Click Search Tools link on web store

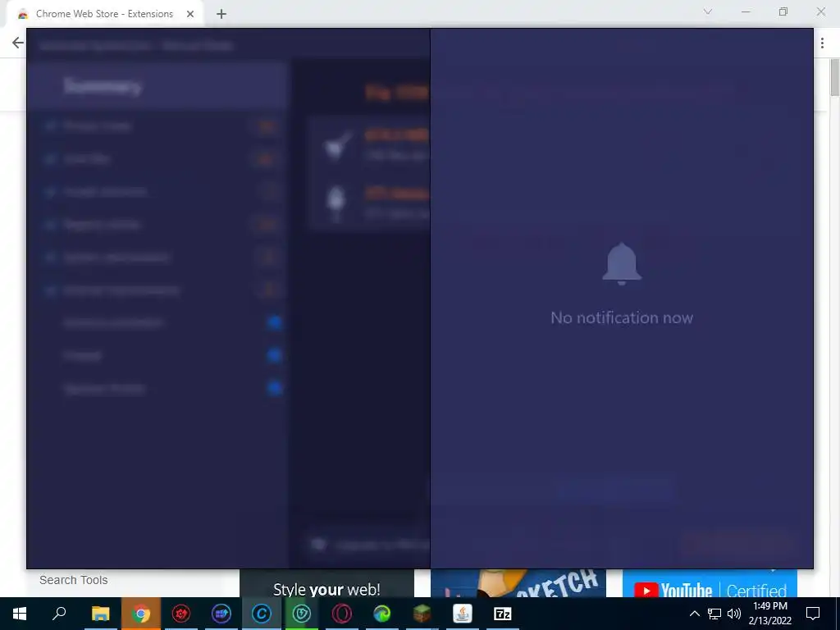(73, 580)
